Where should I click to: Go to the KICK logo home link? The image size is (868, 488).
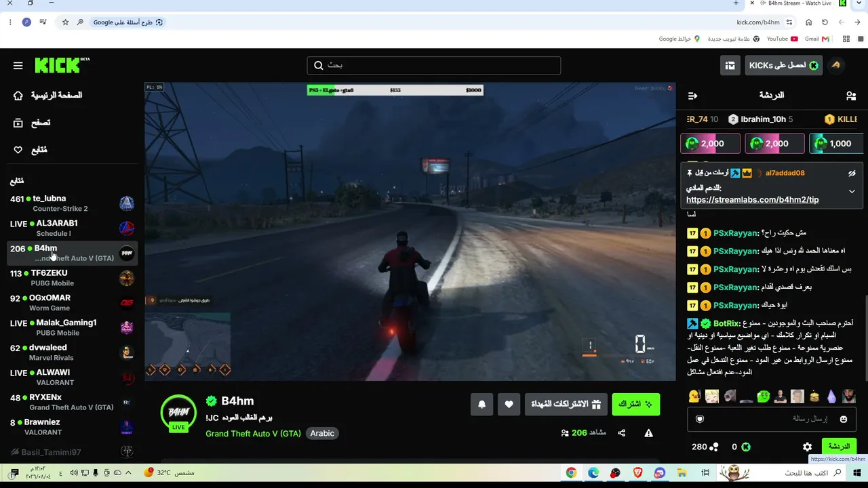pyautogui.click(x=62, y=65)
